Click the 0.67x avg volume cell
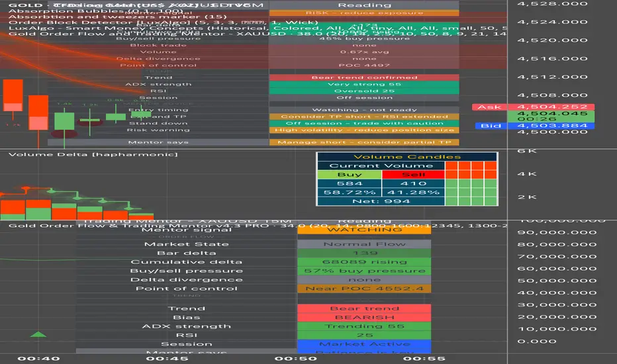The image size is (617, 364). click(364, 52)
